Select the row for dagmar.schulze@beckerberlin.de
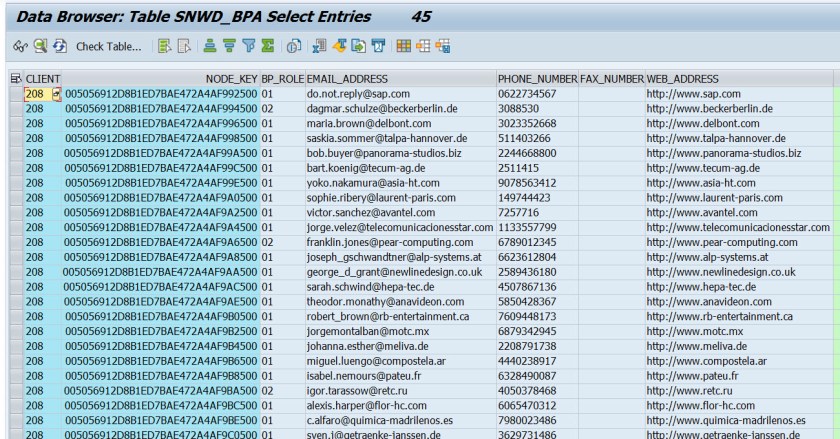This screenshot has height=439, width=840. (16, 109)
